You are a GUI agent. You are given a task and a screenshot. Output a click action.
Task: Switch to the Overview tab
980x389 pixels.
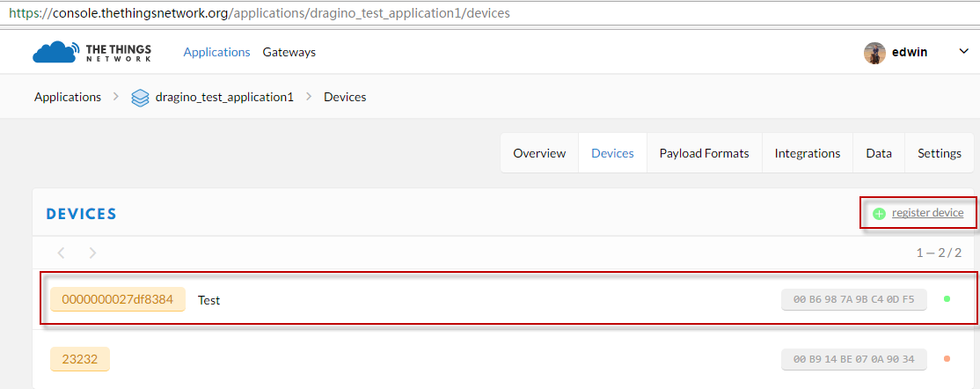coord(539,153)
